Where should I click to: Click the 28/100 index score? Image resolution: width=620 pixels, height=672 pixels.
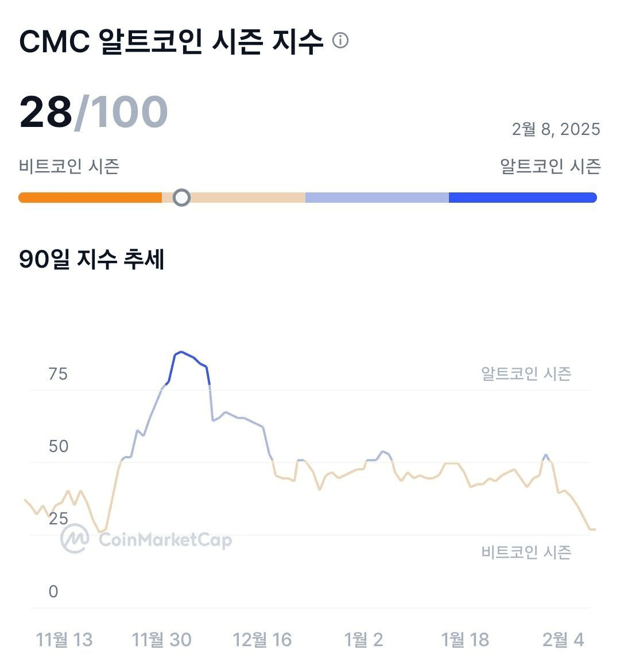click(x=94, y=112)
